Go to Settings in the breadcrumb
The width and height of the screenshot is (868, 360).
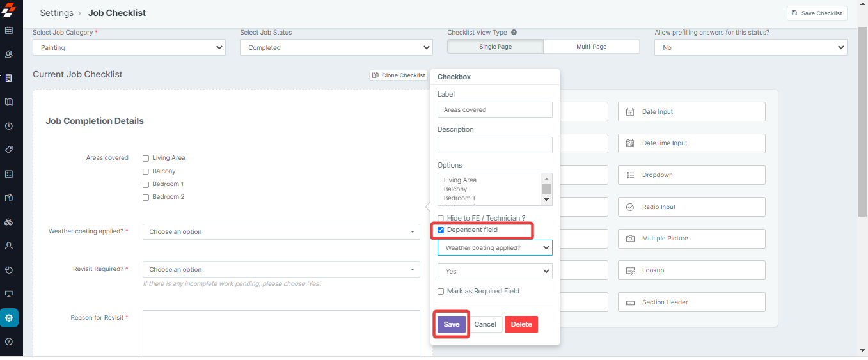pos(56,13)
